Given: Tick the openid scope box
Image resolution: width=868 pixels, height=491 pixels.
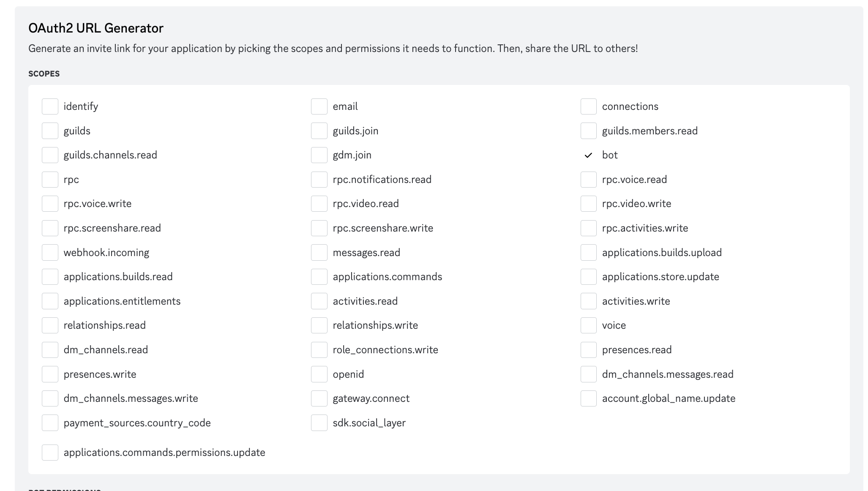Looking at the screenshot, I should click(319, 374).
